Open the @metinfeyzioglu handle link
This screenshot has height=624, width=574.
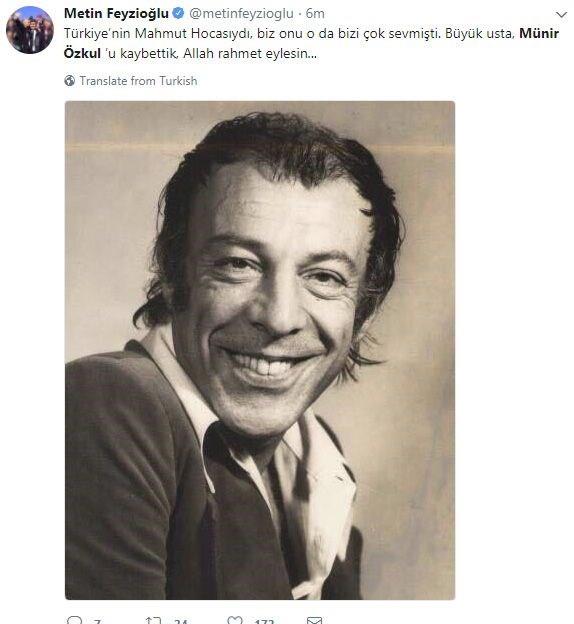241,14
